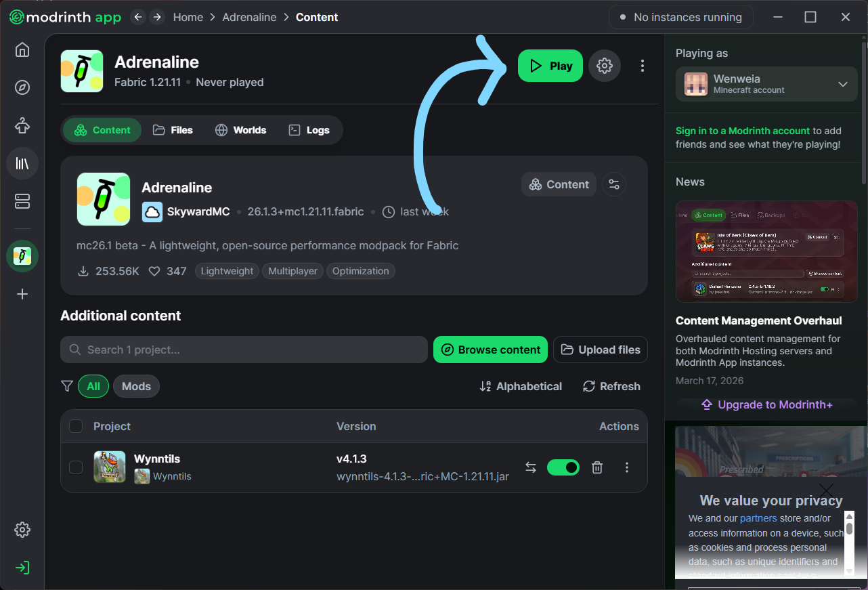This screenshot has width=868, height=590.
Task: Click Upgrade to Modrinth+ link
Action: pyautogui.click(x=766, y=404)
